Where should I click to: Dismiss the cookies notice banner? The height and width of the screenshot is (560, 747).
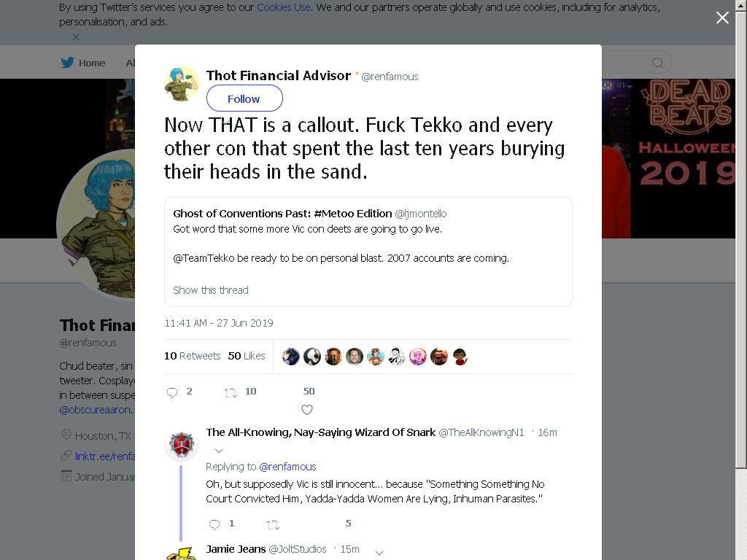tap(76, 37)
